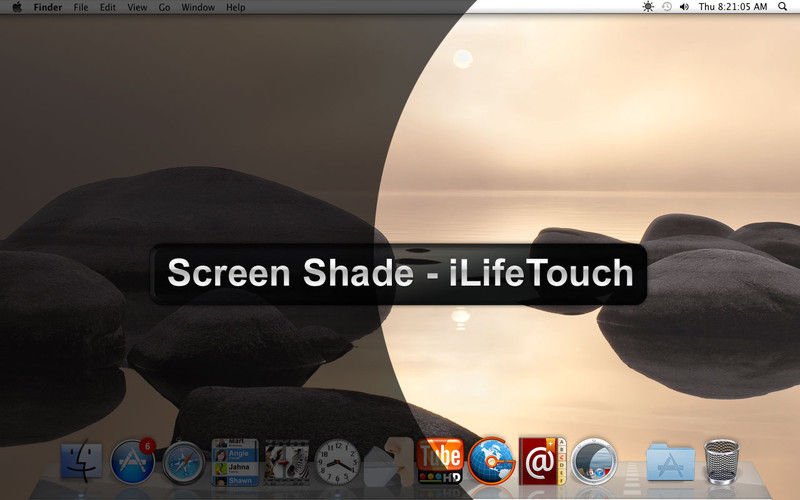
Task: Open the globe with key app in Dock
Action: click(x=491, y=461)
